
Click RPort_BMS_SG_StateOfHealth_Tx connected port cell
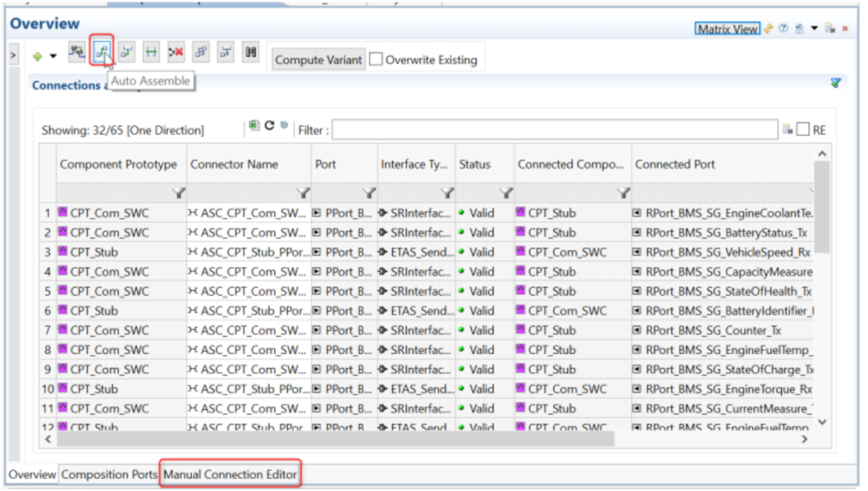tap(723, 291)
